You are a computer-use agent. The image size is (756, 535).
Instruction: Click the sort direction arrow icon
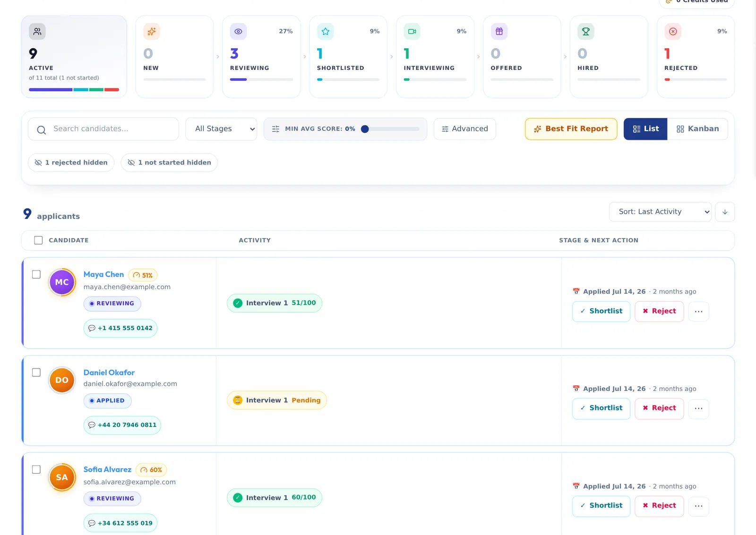point(725,212)
